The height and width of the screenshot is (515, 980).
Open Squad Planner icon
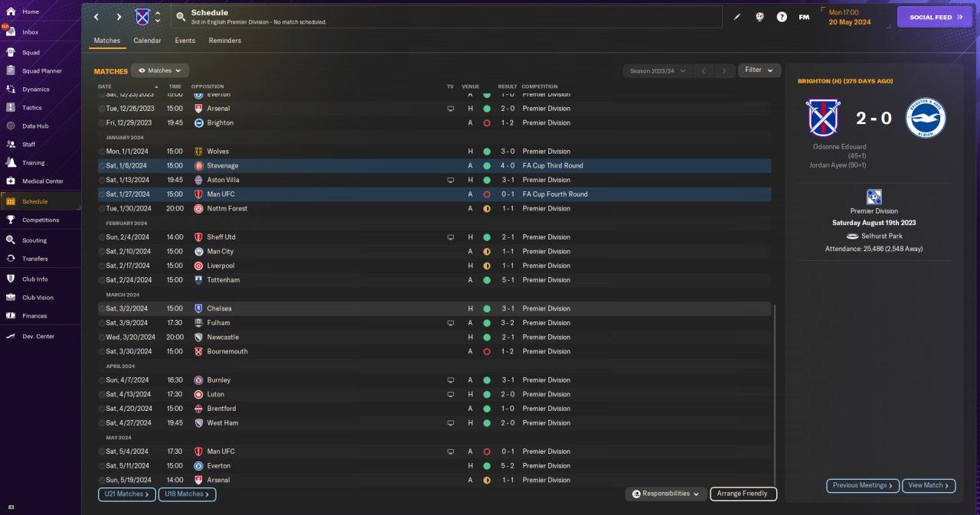[x=11, y=71]
